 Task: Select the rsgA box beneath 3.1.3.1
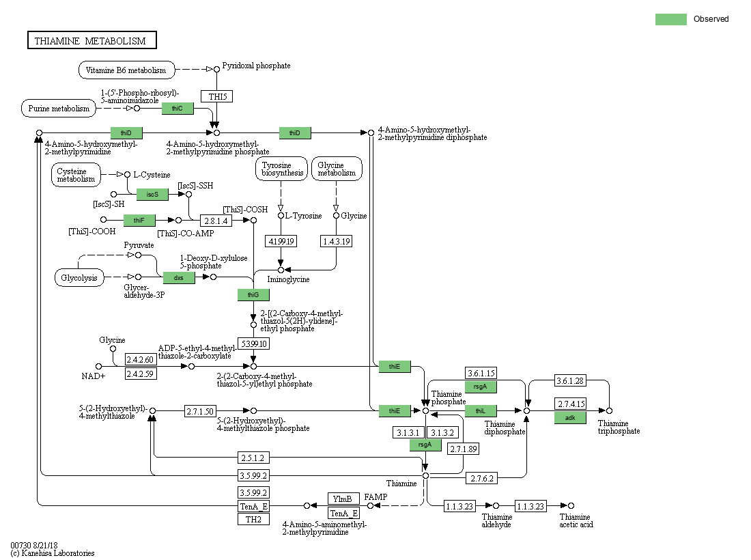pos(425,445)
